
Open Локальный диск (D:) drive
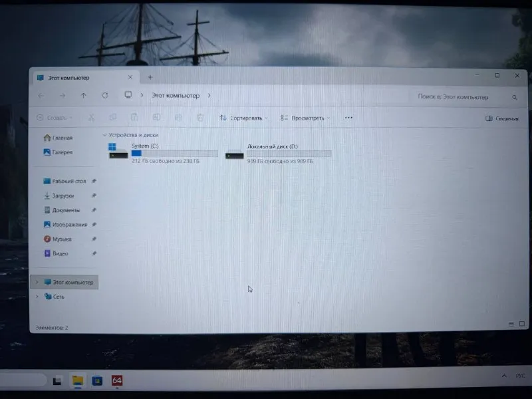(x=278, y=154)
